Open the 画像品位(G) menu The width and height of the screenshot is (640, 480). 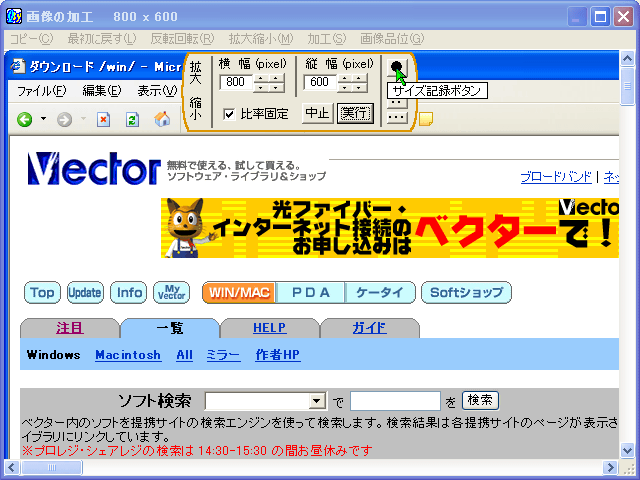click(x=392, y=39)
